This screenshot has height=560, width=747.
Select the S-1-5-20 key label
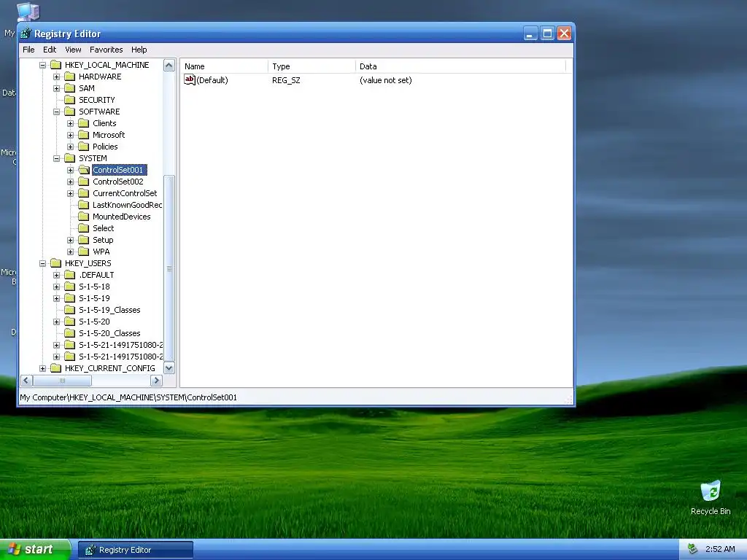click(x=94, y=322)
